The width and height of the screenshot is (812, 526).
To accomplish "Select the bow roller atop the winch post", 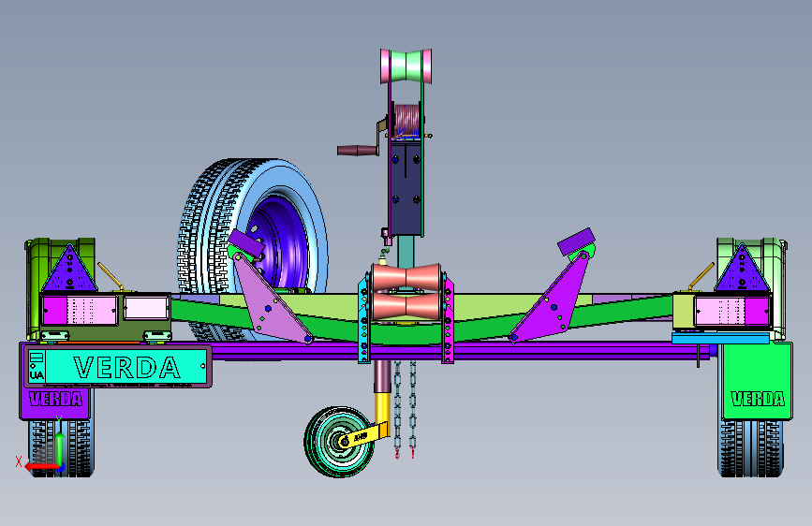I will tap(406, 66).
